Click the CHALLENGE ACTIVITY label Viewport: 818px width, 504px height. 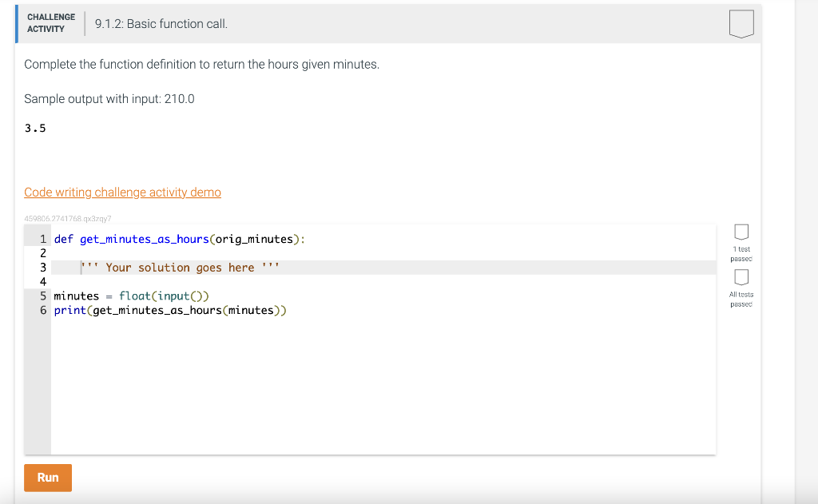point(51,23)
